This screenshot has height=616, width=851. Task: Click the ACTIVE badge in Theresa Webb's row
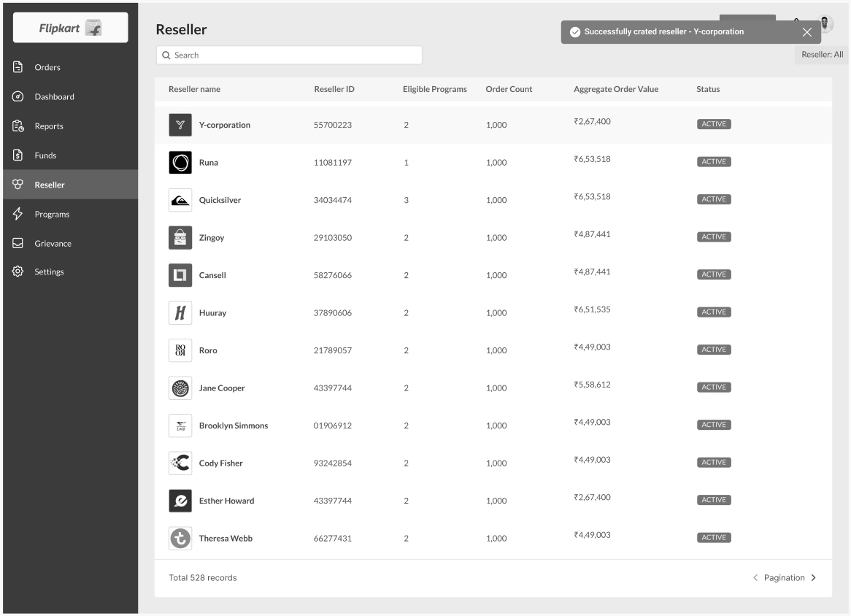coord(714,537)
